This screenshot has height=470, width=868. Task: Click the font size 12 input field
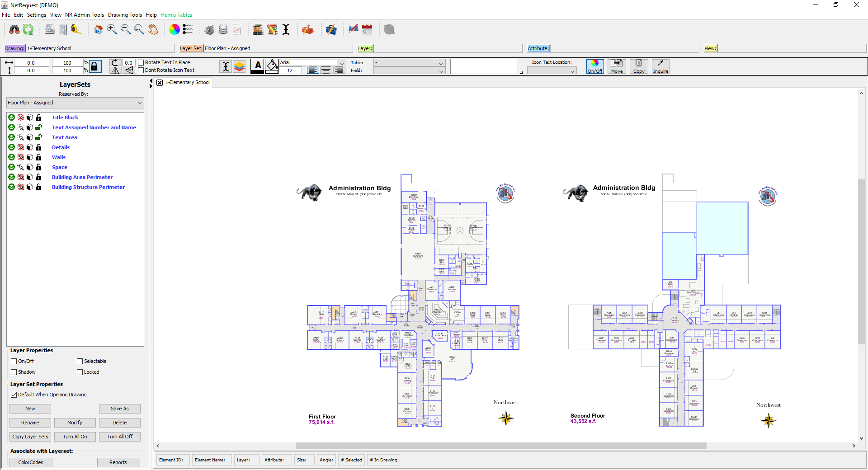pyautogui.click(x=290, y=70)
